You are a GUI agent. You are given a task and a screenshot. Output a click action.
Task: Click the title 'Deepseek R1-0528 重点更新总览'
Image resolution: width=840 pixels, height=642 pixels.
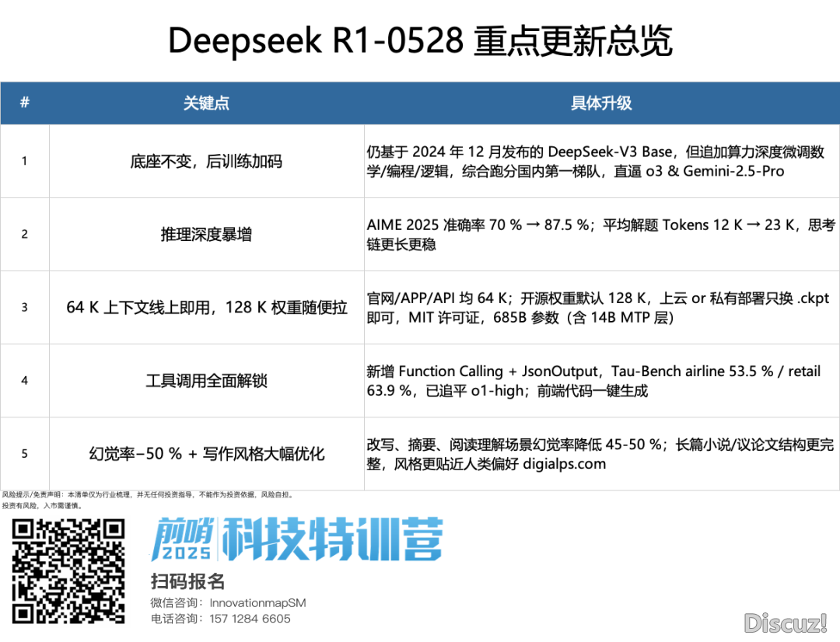[420, 41]
